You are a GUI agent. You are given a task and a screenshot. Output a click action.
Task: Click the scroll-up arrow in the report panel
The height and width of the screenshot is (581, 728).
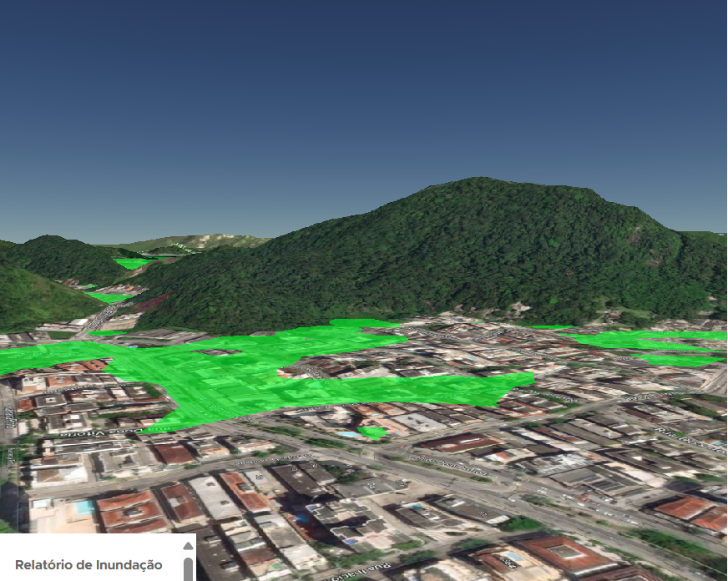(x=189, y=546)
